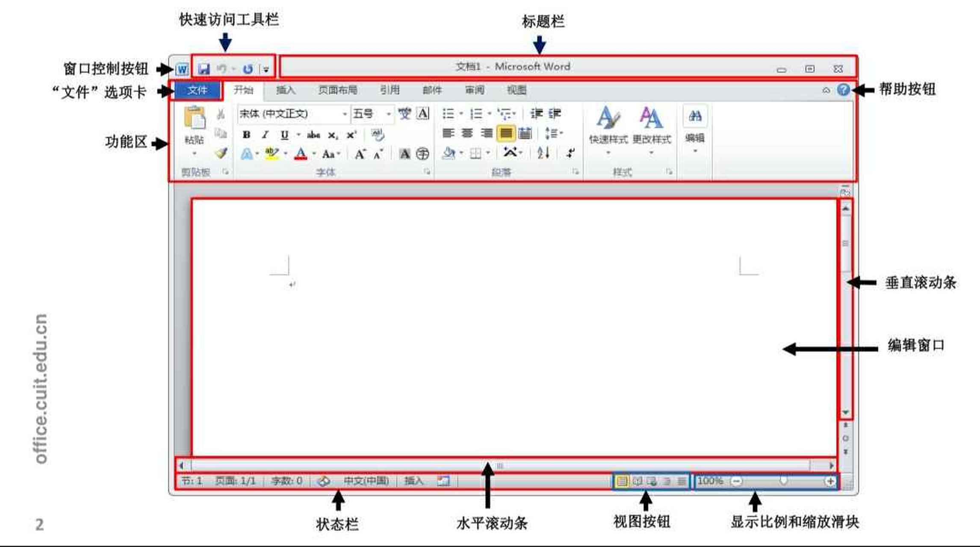
Task: Open the 文件 (File) tab
Action: click(199, 90)
